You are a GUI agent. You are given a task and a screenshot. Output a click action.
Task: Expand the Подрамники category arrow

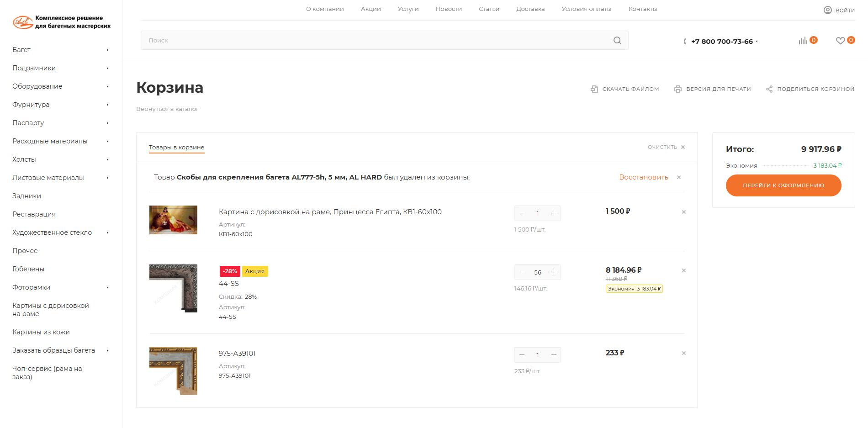107,68
